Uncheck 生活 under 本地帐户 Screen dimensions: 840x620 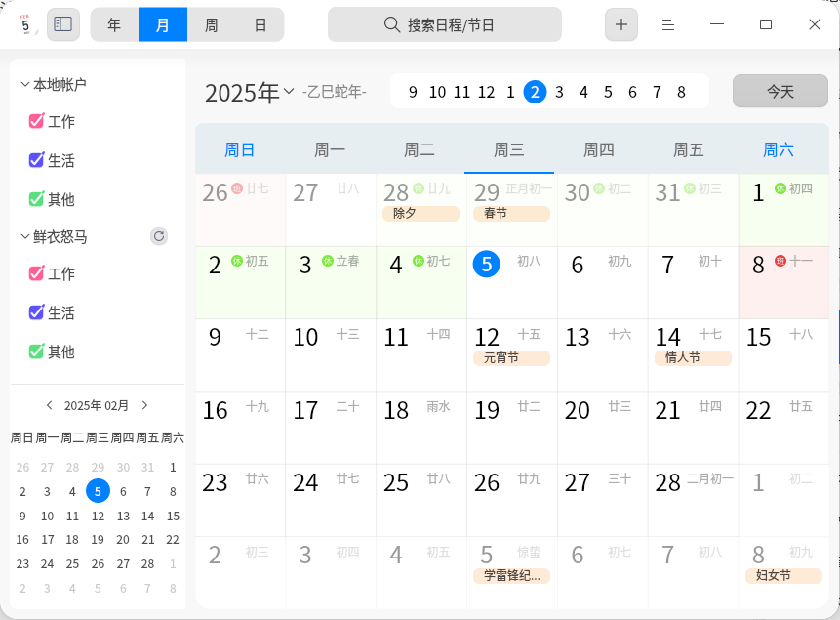36,160
